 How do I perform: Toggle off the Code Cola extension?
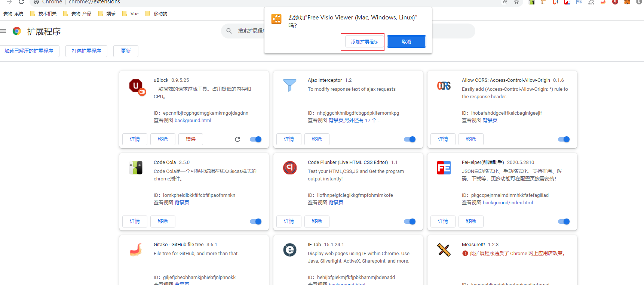click(256, 222)
